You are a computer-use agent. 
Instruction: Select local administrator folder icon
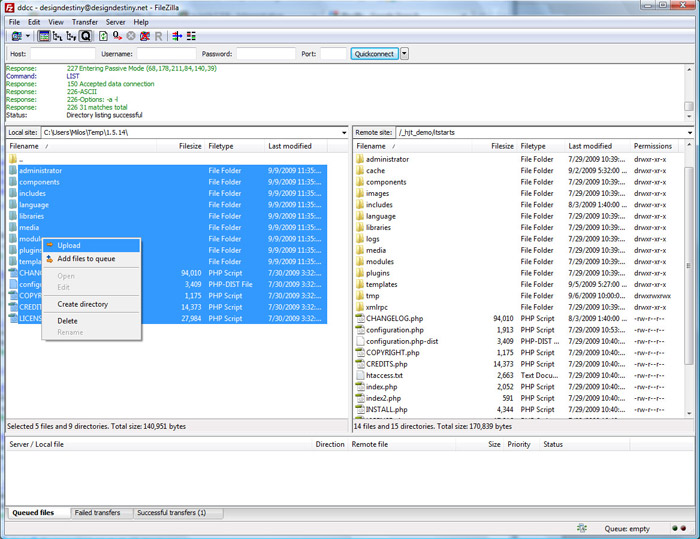tap(12, 170)
